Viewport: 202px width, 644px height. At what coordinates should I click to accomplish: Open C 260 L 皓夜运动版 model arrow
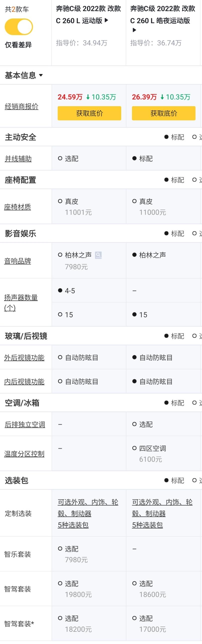pos(134,30)
